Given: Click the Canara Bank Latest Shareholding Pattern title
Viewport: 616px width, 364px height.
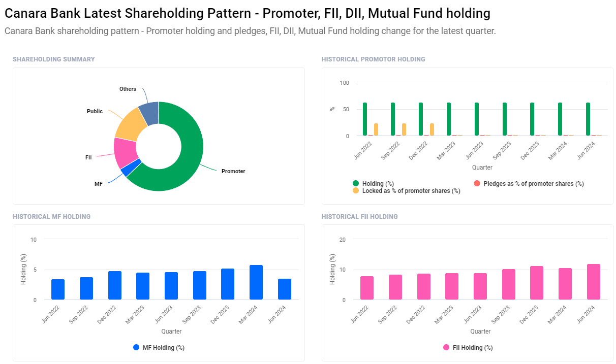Looking at the screenshot, I should point(248,13).
